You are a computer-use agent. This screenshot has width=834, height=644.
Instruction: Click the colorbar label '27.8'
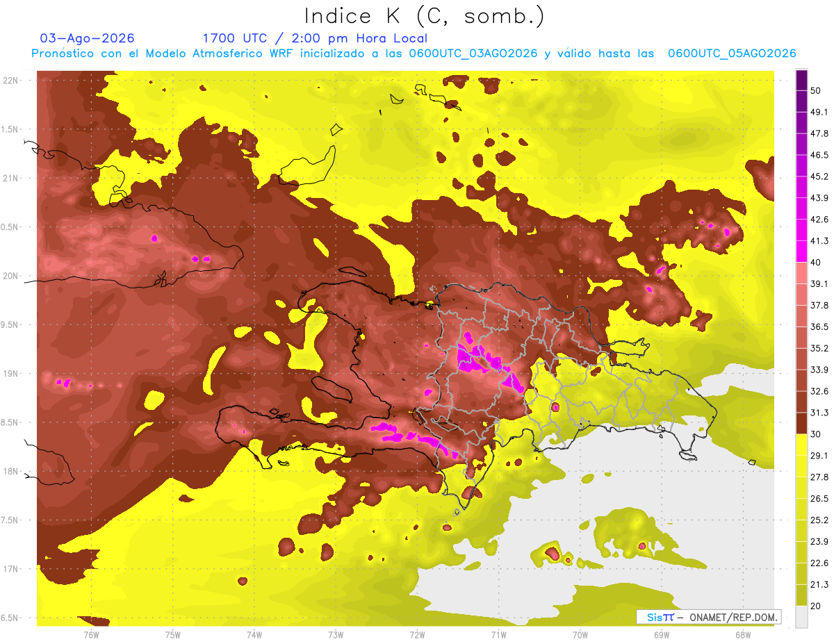(819, 477)
